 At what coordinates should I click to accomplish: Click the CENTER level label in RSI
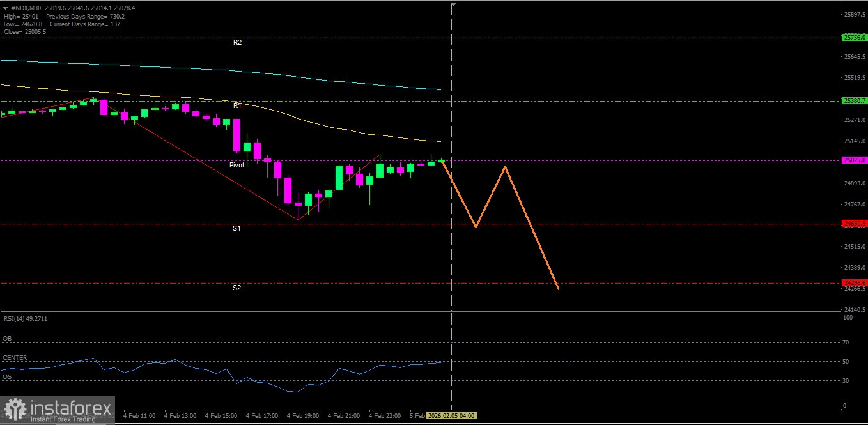click(15, 358)
